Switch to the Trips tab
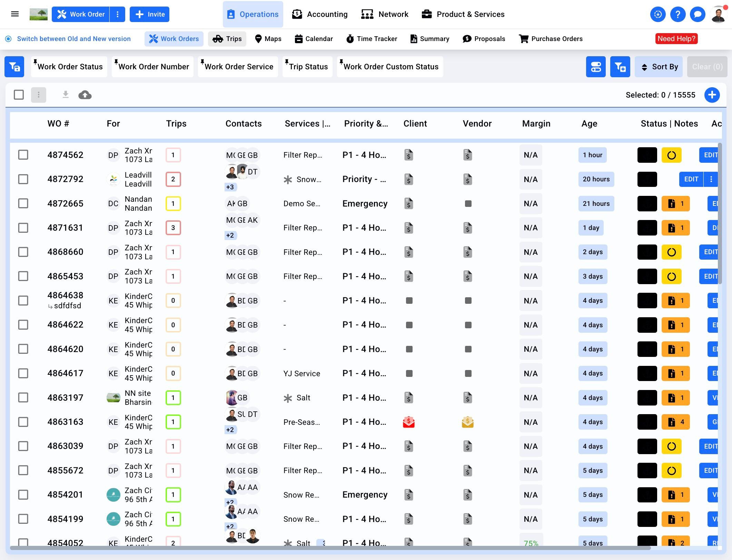This screenshot has height=560, width=732. (x=227, y=39)
